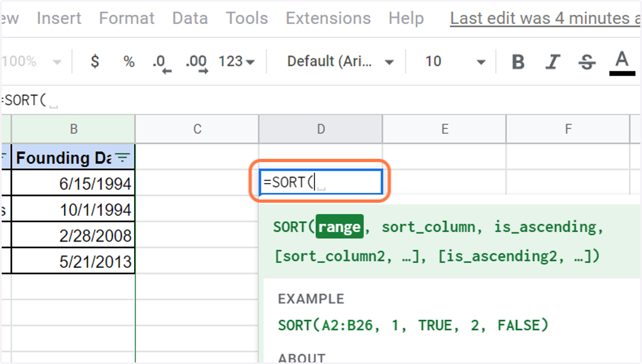Select column F header
The width and height of the screenshot is (642, 364).
click(568, 129)
